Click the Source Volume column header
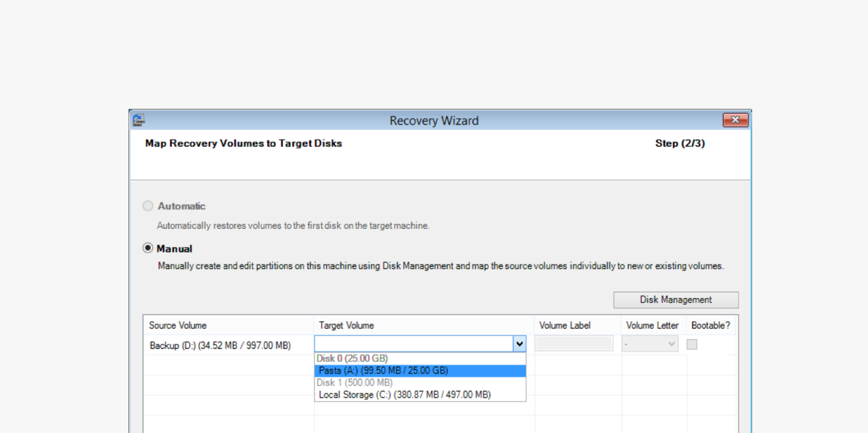Viewport: 868px width, 433px height. pyautogui.click(x=178, y=325)
